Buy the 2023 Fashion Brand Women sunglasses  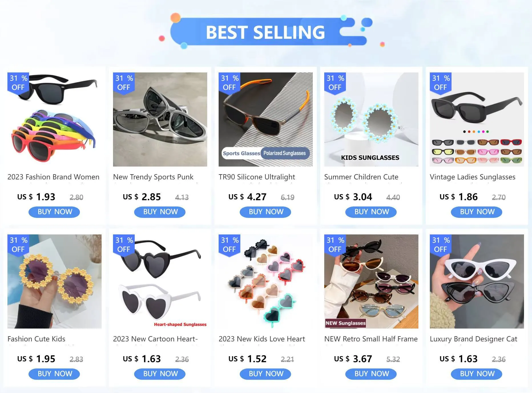pyautogui.click(x=54, y=212)
